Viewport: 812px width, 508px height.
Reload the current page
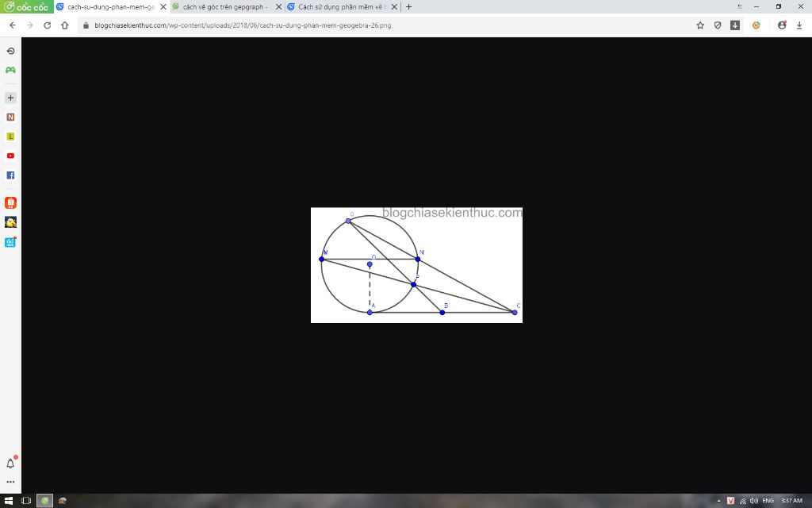tap(47, 25)
